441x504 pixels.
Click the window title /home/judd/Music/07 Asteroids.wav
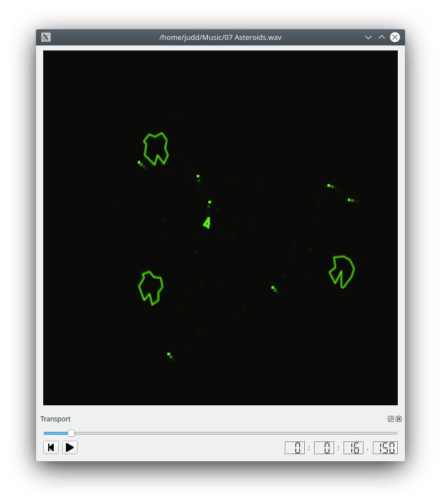221,37
